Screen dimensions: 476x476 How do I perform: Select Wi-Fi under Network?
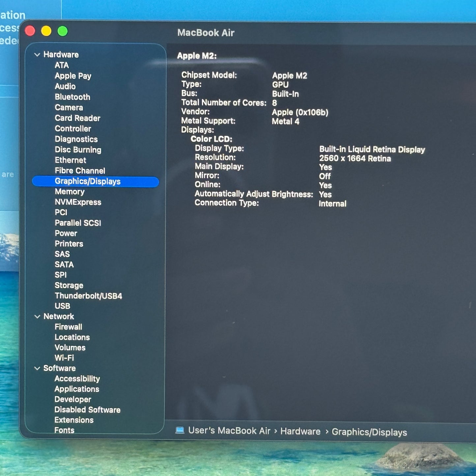point(64,358)
